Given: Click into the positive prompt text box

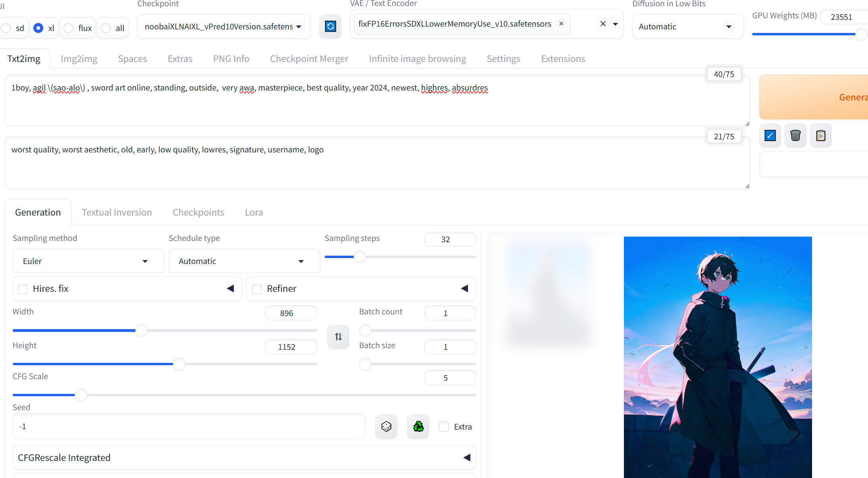Looking at the screenshot, I should [x=377, y=101].
